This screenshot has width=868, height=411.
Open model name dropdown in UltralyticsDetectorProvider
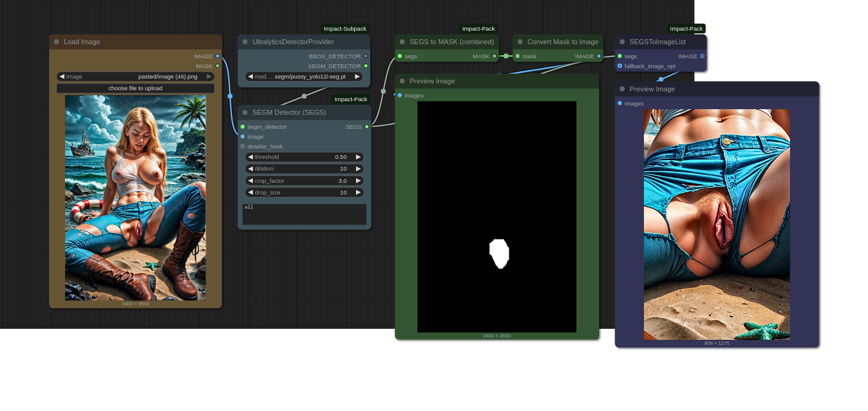(304, 77)
